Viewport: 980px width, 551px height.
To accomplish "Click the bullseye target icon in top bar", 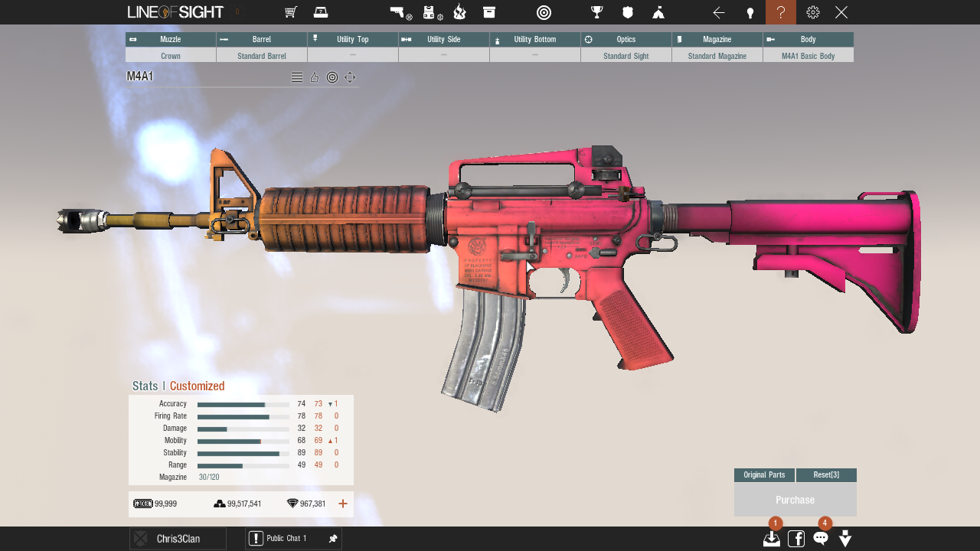I will click(544, 12).
